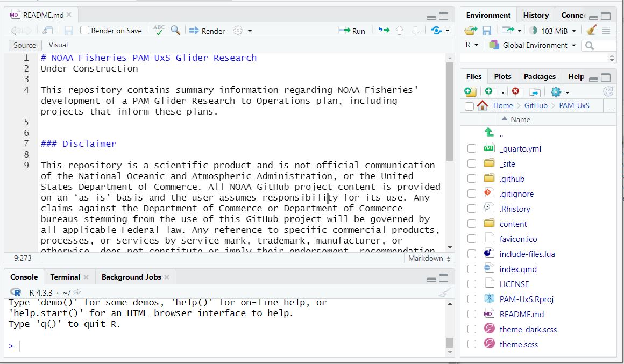Save the current document with the disk icon
This screenshot has height=364, width=624.
tap(69, 31)
